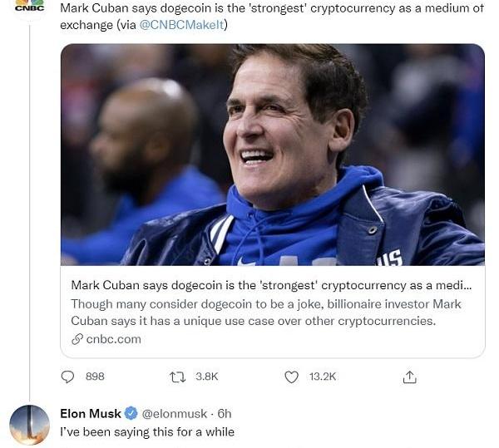Click the reply speech bubble icon
Viewport: 499px width, 448px height.
tap(68, 377)
